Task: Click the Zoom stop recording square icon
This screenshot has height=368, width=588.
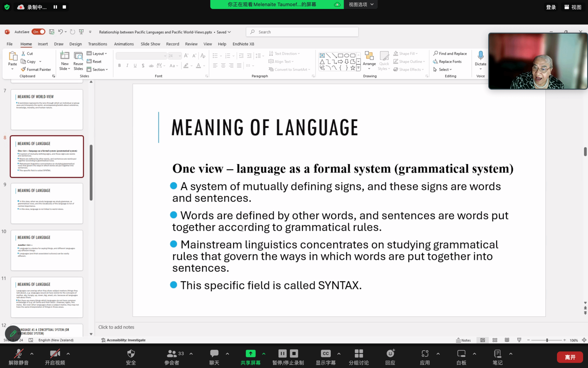Action: [x=294, y=353]
